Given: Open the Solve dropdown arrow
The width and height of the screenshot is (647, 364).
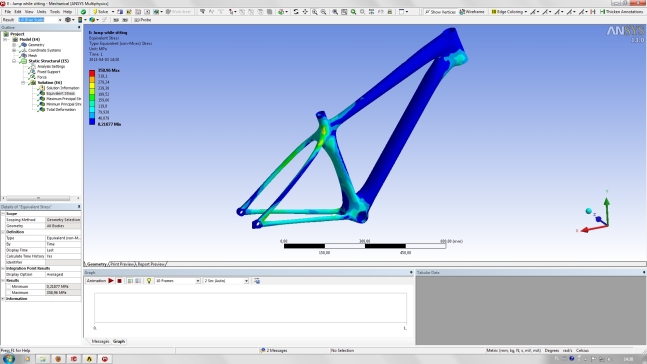Looking at the screenshot, I should [x=113, y=12].
